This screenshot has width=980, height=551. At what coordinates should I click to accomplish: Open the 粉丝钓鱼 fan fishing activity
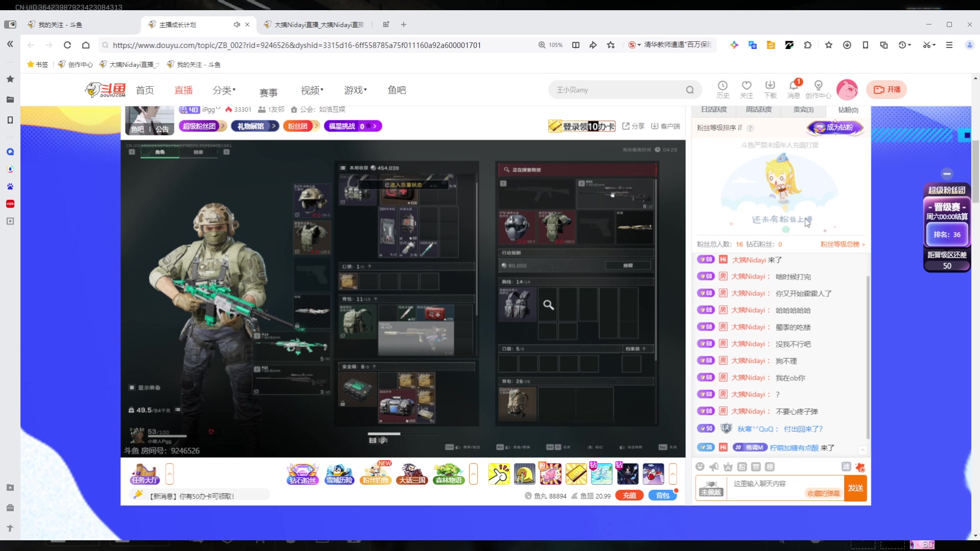point(375,474)
